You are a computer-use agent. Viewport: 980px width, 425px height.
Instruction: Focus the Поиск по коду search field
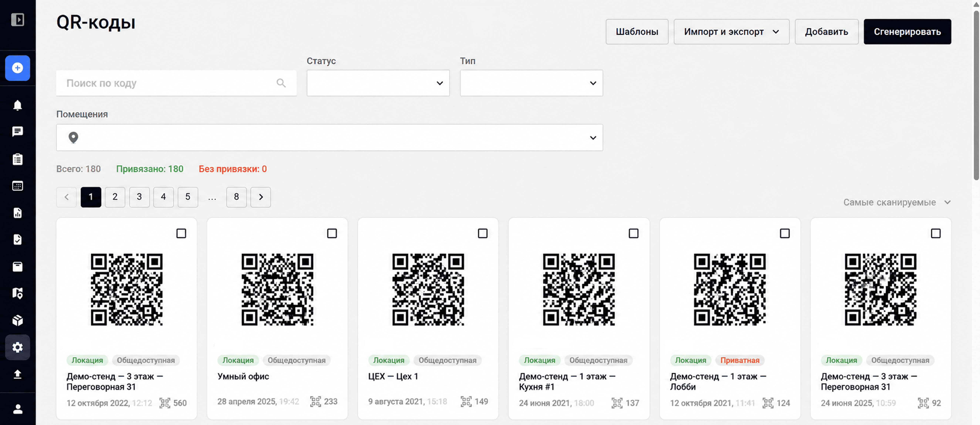[x=177, y=83]
